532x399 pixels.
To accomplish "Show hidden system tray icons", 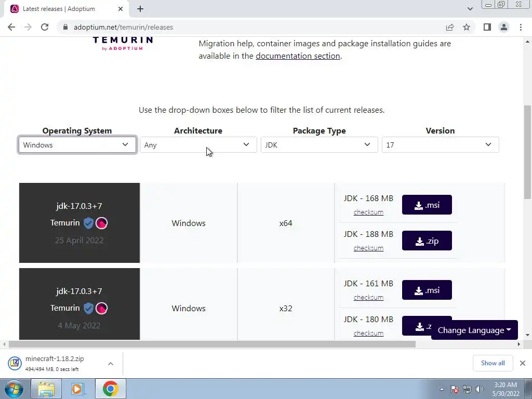I will point(442,389).
